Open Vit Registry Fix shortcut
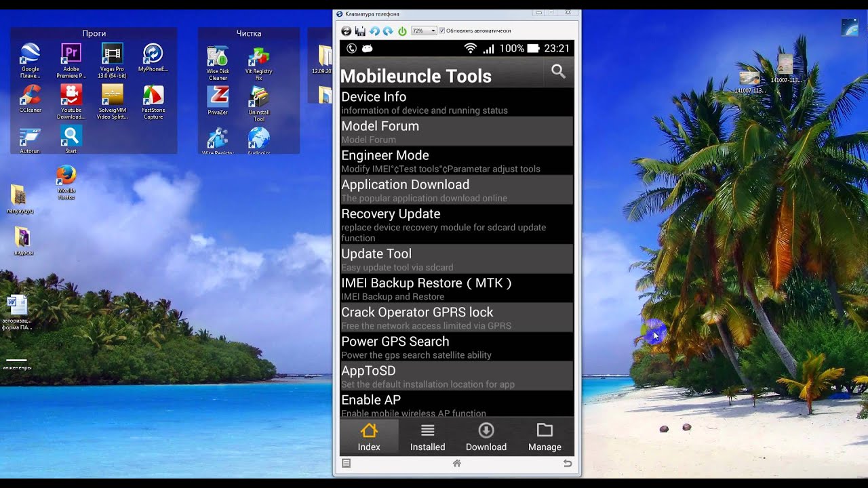Screen dimensions: 868x488 pyautogui.click(x=259, y=64)
